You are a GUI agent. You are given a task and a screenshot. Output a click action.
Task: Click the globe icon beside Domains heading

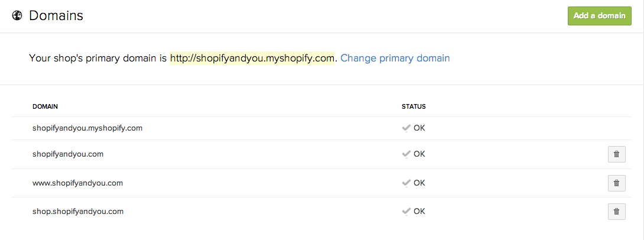(17, 16)
